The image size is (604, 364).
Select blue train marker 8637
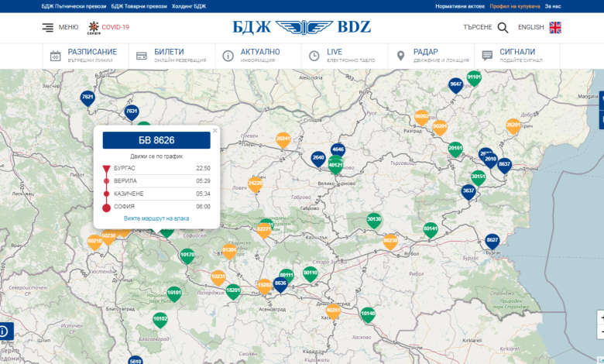(504, 165)
